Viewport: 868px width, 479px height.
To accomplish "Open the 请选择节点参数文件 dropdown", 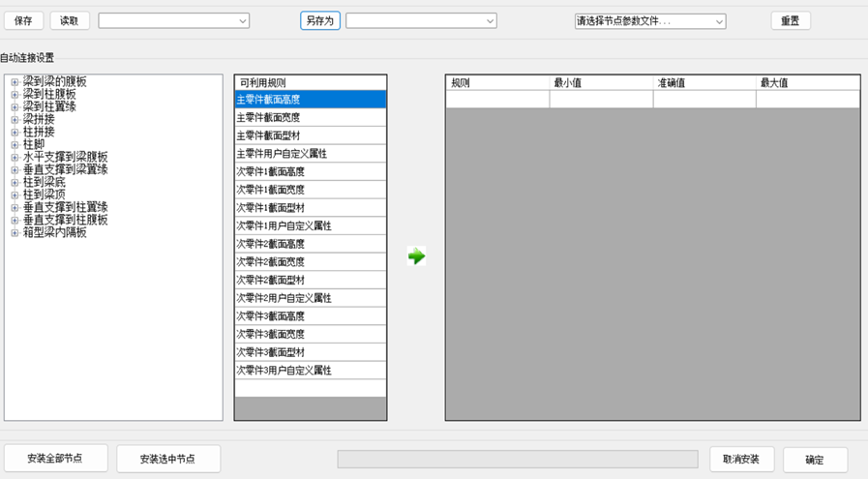I will point(718,21).
